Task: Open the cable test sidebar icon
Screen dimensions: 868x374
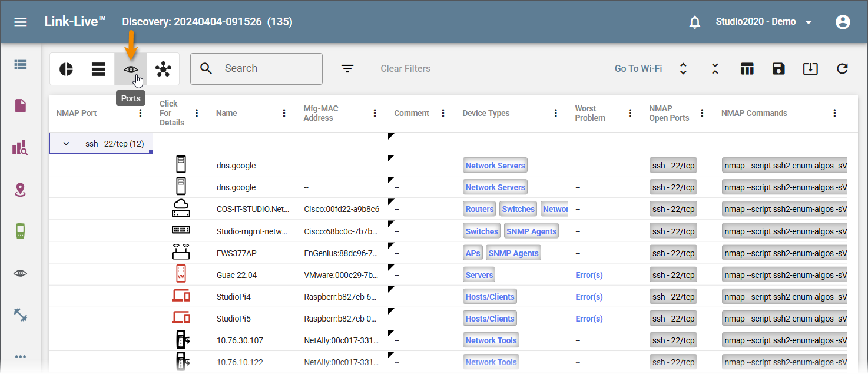Action: coord(21,315)
